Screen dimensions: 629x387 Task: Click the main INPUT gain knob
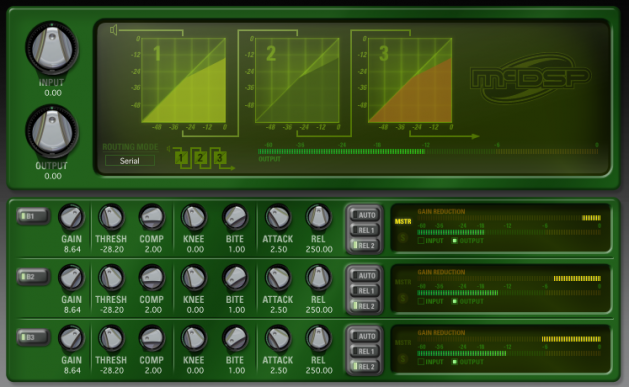[52, 49]
